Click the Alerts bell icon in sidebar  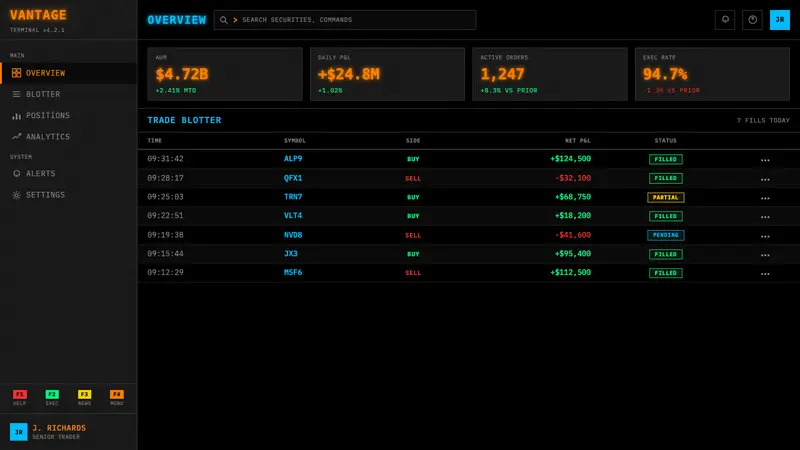[x=16, y=173]
